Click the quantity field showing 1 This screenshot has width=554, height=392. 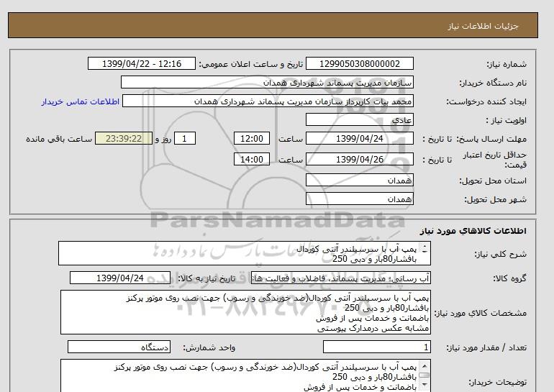[x=376, y=347]
